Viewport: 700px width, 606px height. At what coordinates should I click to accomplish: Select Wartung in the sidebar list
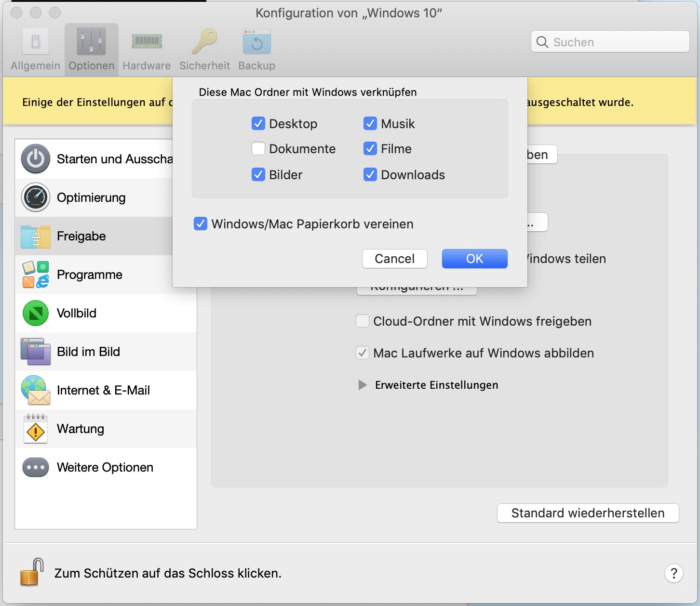pyautogui.click(x=106, y=429)
